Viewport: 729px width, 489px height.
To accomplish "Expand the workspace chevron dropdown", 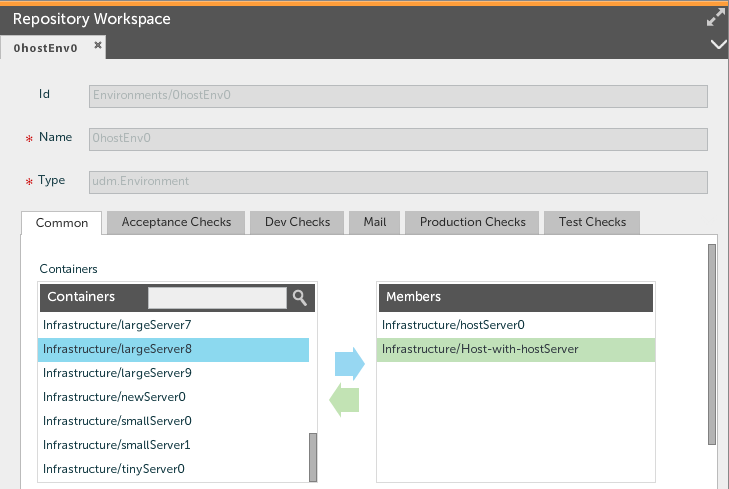I will tap(716, 45).
